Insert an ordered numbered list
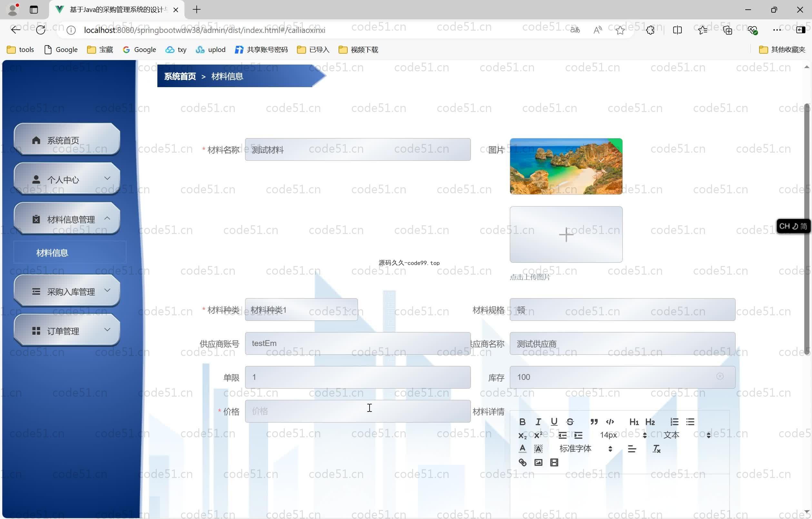 point(674,422)
